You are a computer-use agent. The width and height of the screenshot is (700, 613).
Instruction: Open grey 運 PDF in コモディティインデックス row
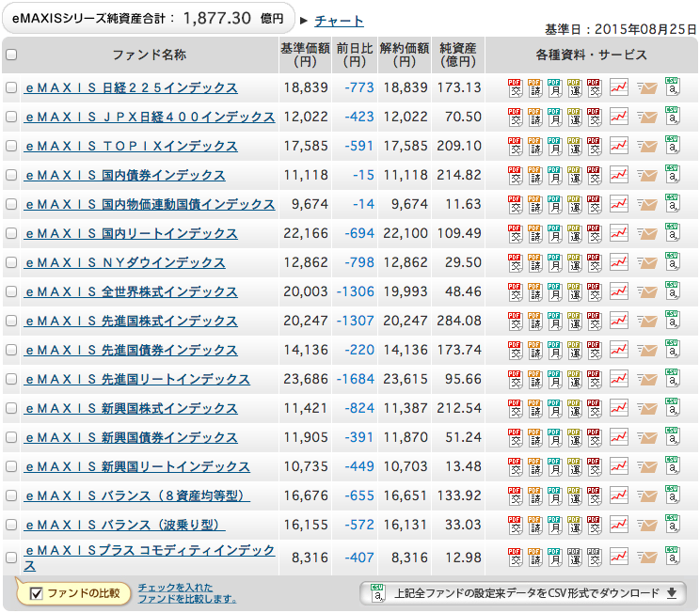[x=574, y=558]
